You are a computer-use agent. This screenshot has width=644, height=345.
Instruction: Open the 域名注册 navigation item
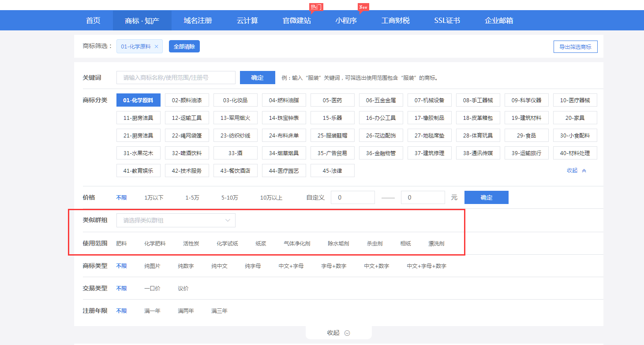coord(198,20)
